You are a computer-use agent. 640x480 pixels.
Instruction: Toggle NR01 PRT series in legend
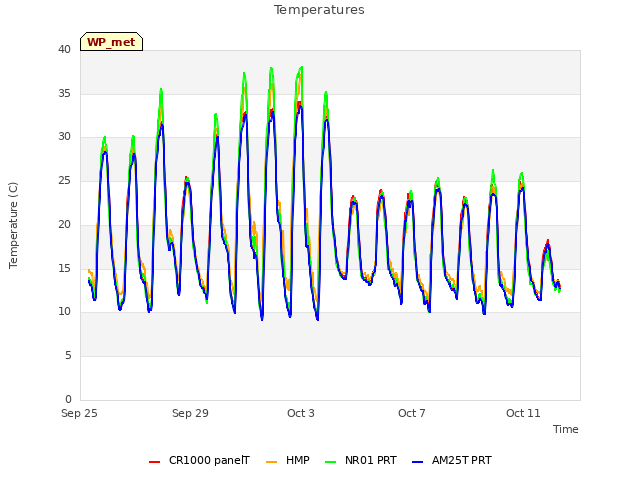[361, 460]
